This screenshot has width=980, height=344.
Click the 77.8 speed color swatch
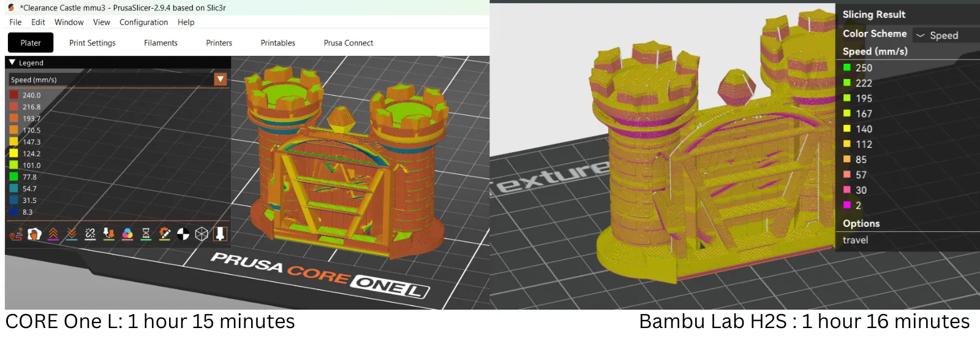(x=13, y=177)
